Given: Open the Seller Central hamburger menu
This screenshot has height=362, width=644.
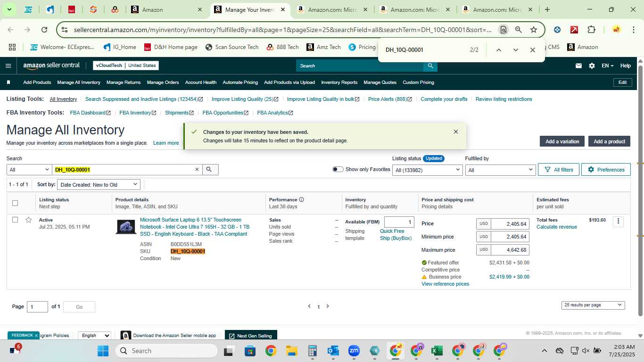Looking at the screenshot, I should (8, 66).
